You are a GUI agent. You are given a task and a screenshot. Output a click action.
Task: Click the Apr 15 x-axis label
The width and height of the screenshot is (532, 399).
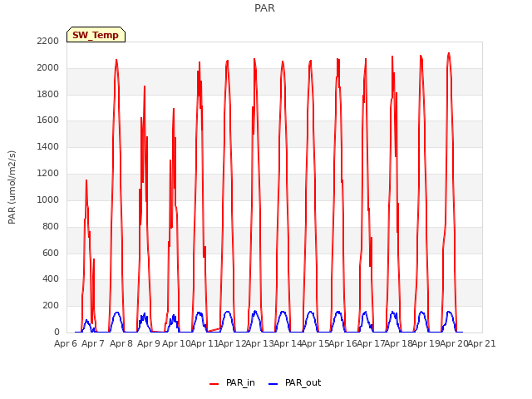315,343
